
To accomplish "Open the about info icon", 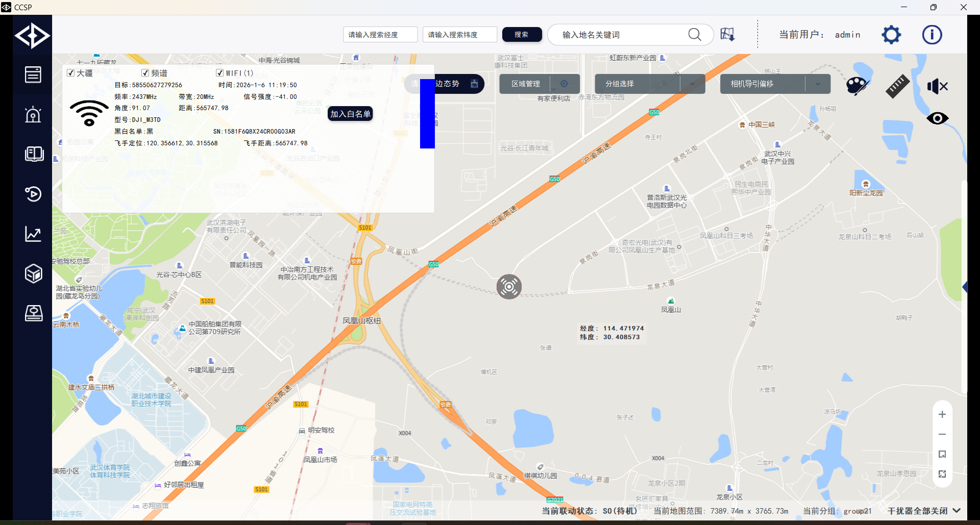I will click(x=932, y=35).
